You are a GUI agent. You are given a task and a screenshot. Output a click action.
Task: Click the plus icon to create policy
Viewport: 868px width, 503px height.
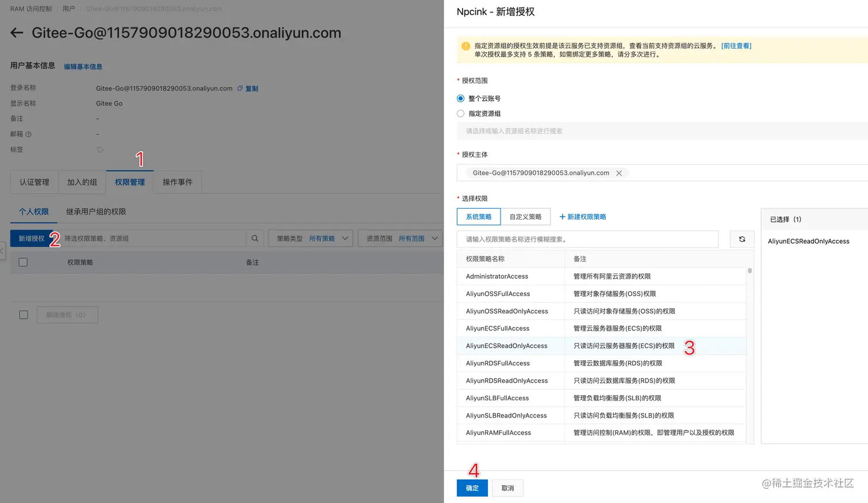(563, 217)
